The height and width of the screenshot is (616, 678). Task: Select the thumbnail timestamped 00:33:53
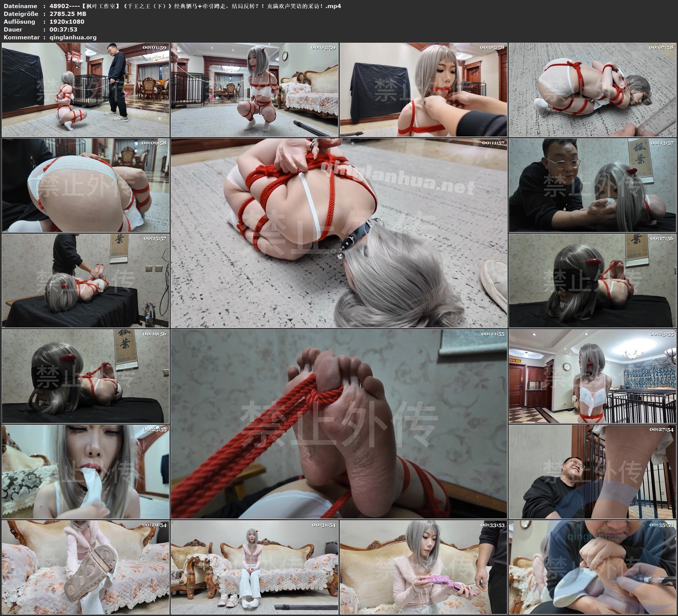click(x=424, y=567)
